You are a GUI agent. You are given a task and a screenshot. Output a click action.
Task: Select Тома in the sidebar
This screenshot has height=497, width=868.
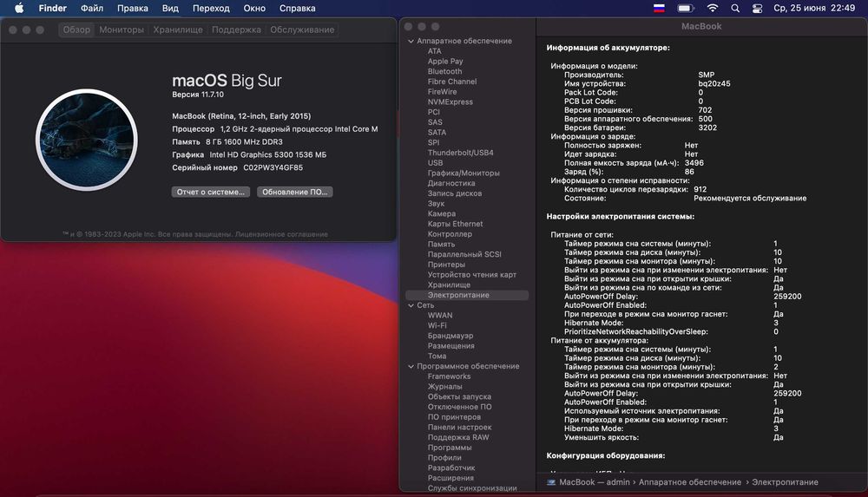437,356
